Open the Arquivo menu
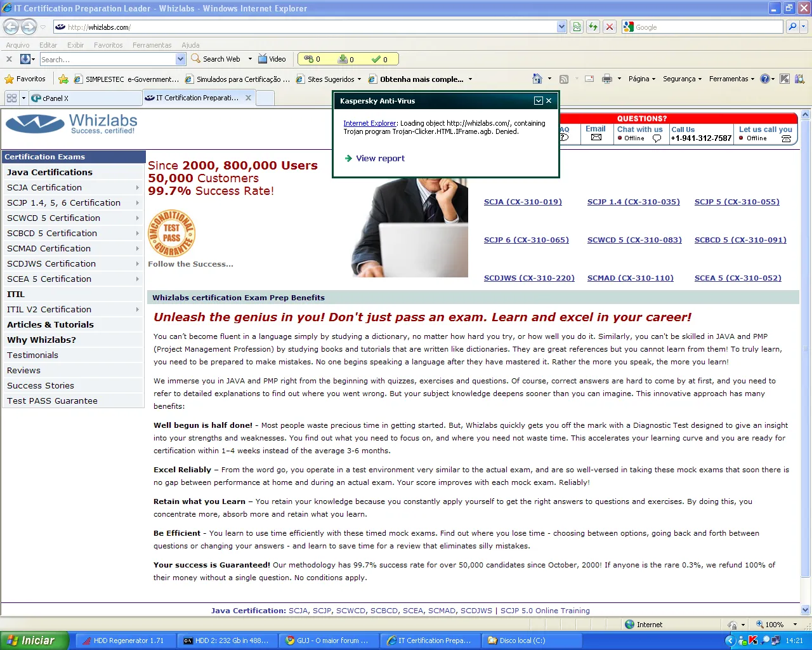The image size is (812, 650). [x=18, y=45]
